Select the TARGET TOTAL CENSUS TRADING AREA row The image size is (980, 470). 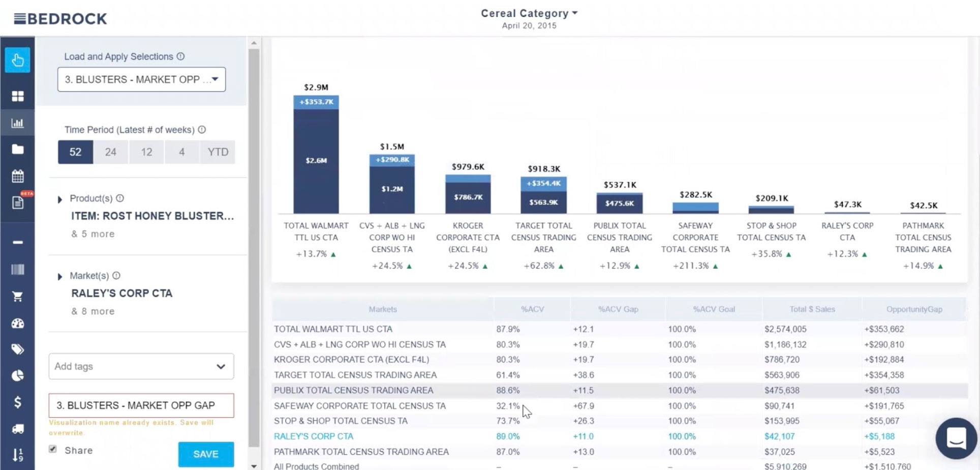coord(619,375)
